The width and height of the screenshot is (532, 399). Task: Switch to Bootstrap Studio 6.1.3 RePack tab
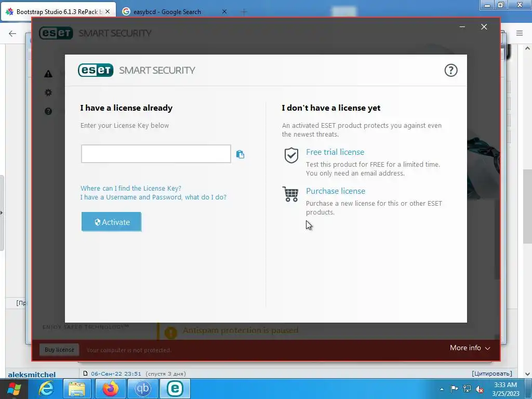click(58, 11)
